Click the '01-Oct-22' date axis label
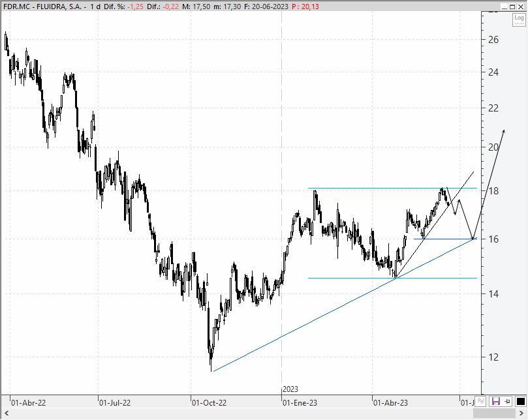The width and height of the screenshot is (528, 420). click(209, 402)
